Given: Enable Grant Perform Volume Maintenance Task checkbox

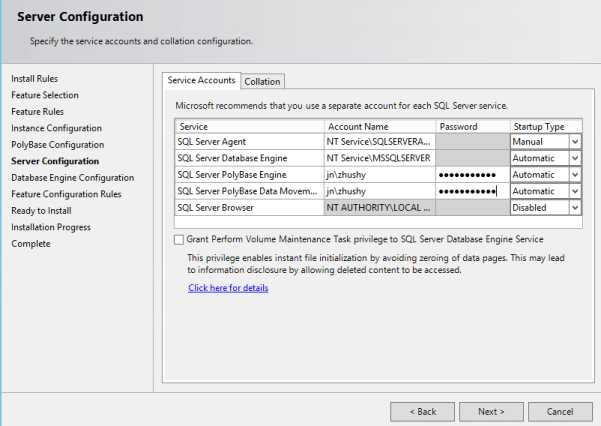Looking at the screenshot, I should 179,240.
